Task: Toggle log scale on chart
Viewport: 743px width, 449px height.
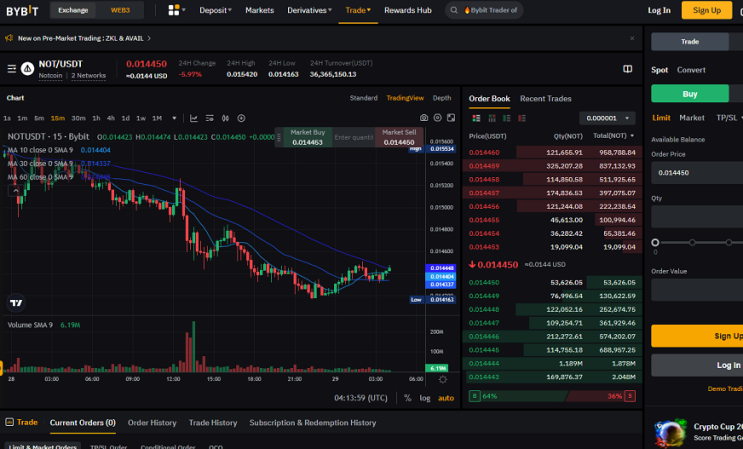Action: (425, 398)
